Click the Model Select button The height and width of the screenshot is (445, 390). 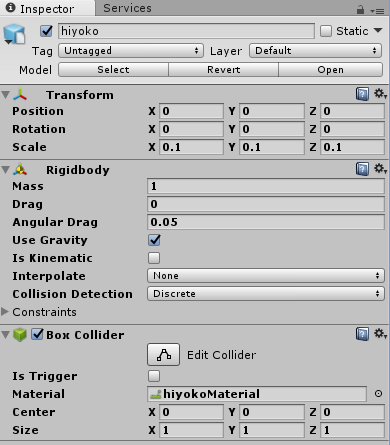(113, 70)
